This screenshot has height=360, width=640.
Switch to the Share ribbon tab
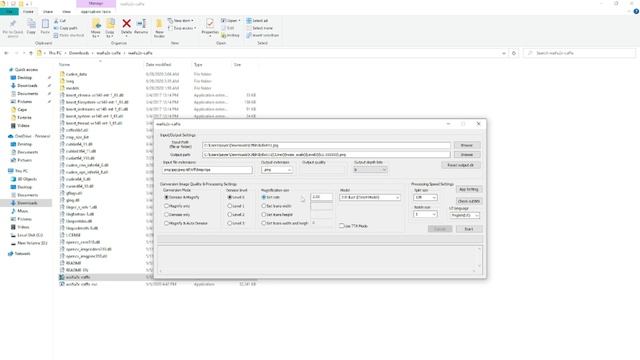[48, 12]
